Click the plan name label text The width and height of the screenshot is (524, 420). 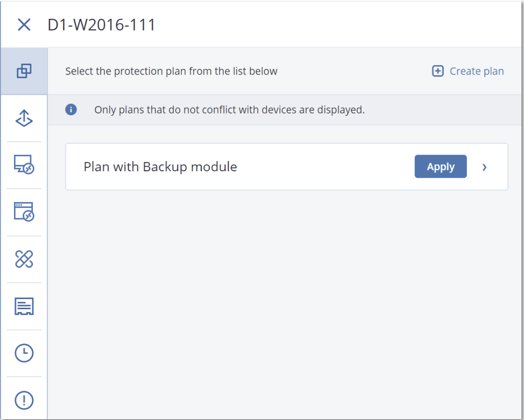coord(160,166)
